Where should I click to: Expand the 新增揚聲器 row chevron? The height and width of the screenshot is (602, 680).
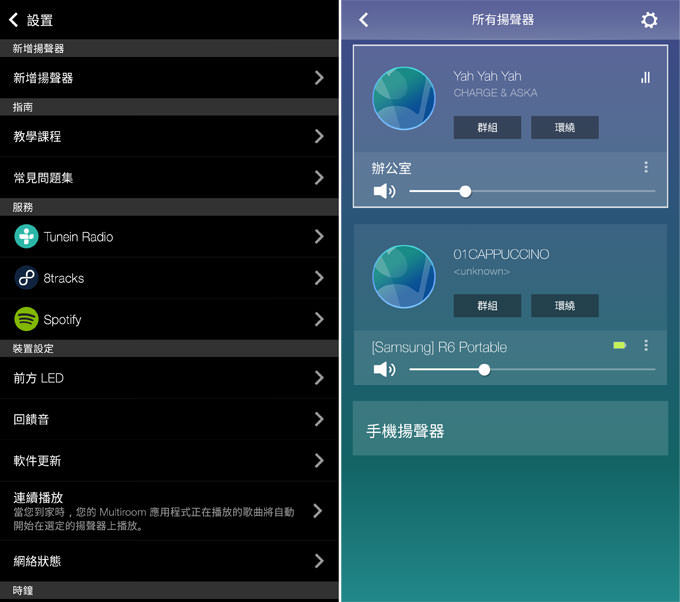pyautogui.click(x=319, y=78)
